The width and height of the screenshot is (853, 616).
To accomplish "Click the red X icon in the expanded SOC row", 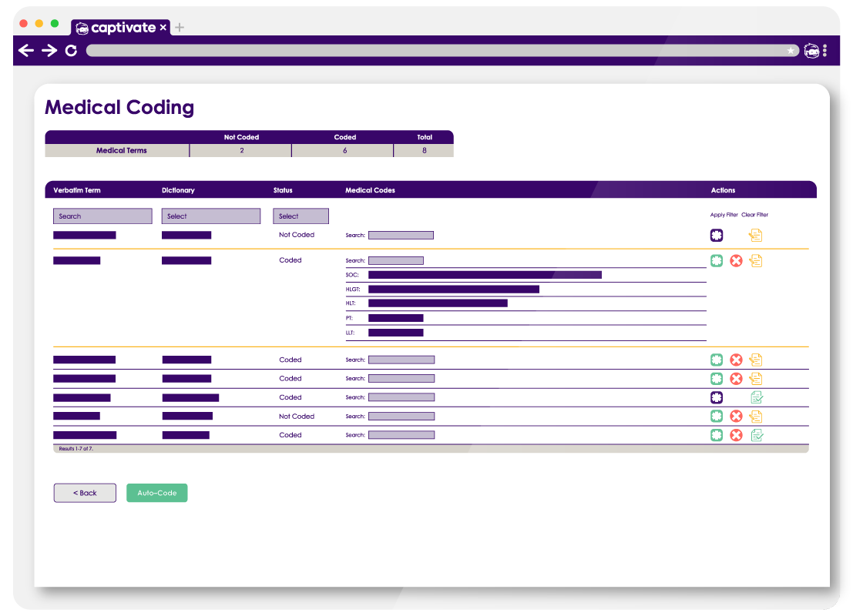I will [736, 261].
